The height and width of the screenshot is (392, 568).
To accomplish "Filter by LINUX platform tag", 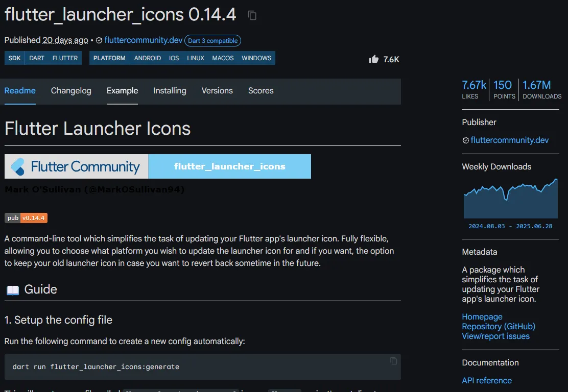I will [x=196, y=58].
